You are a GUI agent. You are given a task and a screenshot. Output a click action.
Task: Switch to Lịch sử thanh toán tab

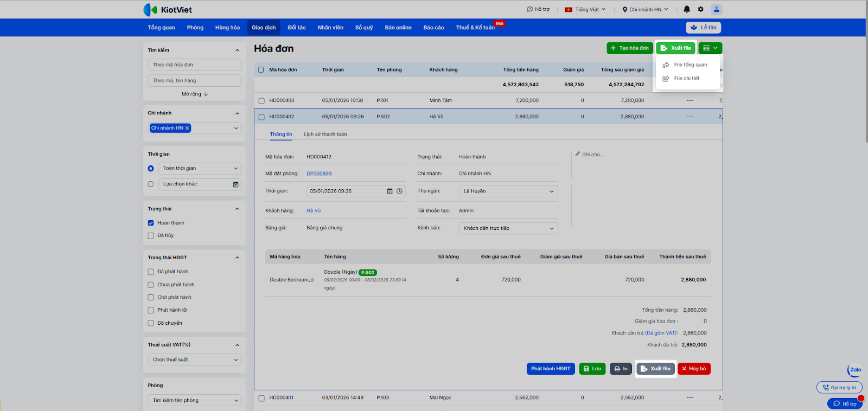[x=325, y=134]
